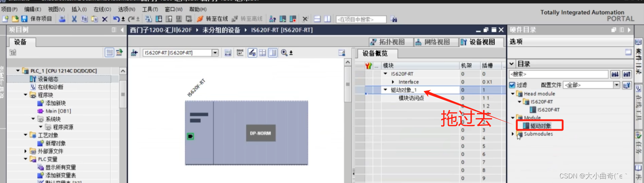Click the open project icon
This screenshot has width=644, height=183.
15,19
